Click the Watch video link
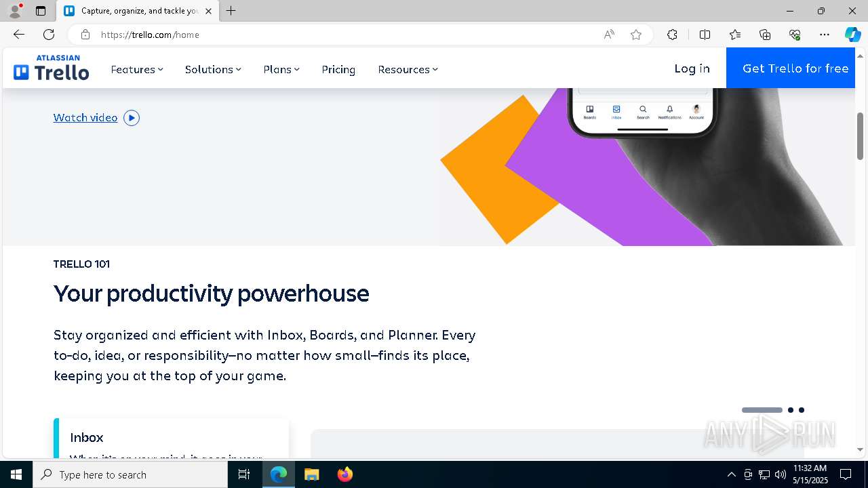The width and height of the screenshot is (868, 488). 85,118
